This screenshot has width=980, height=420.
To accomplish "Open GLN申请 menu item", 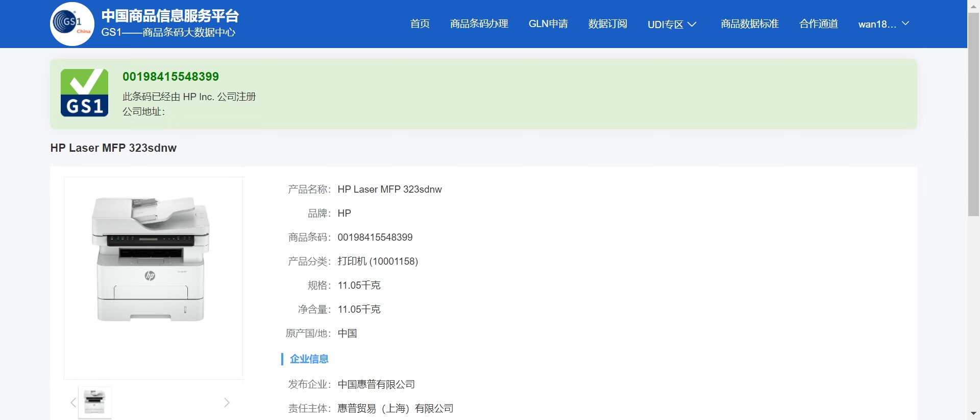I will (x=548, y=24).
